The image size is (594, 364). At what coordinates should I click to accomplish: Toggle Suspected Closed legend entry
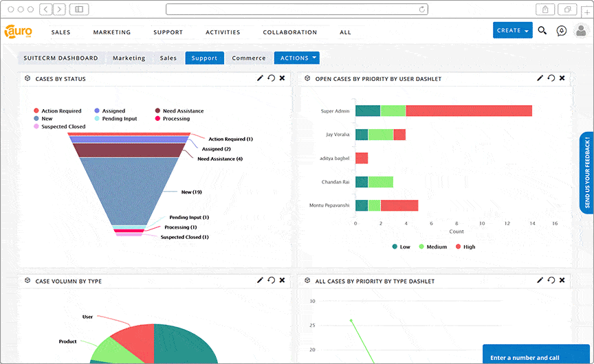(60, 126)
